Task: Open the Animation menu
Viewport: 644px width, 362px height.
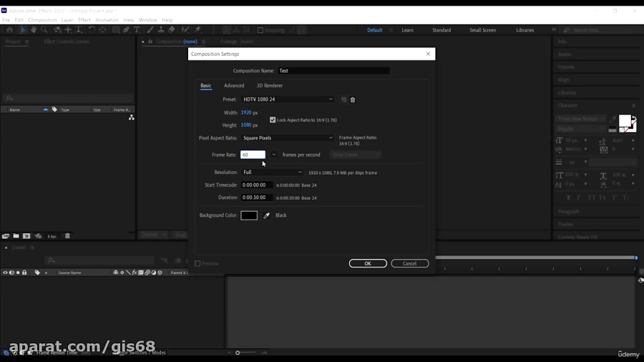Action: click(107, 20)
